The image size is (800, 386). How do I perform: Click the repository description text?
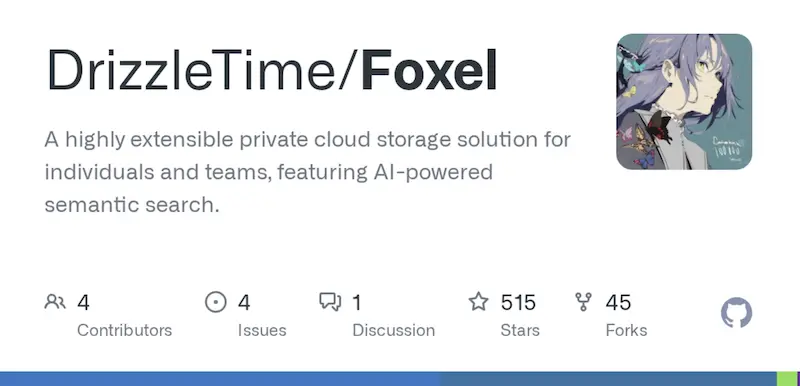pos(308,172)
